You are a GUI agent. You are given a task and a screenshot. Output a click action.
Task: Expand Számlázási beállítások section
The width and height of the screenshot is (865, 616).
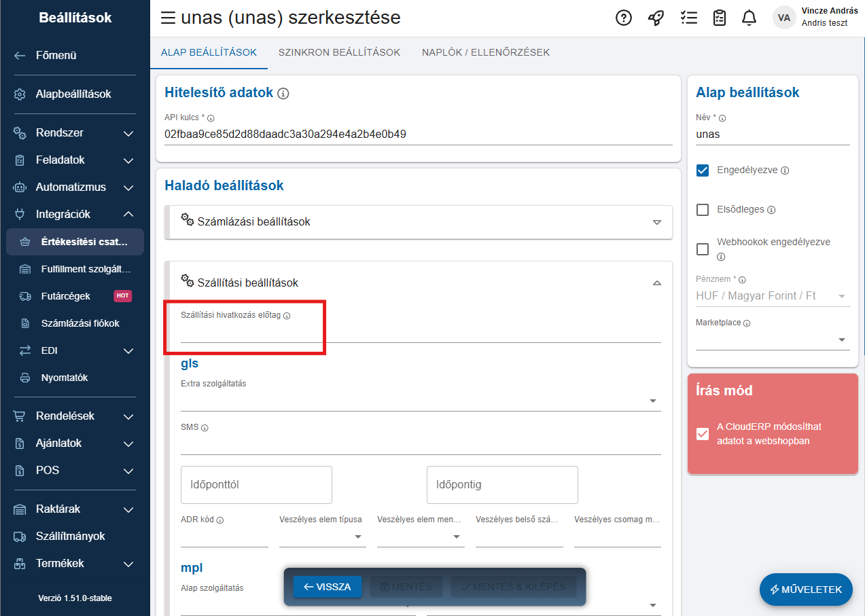418,222
